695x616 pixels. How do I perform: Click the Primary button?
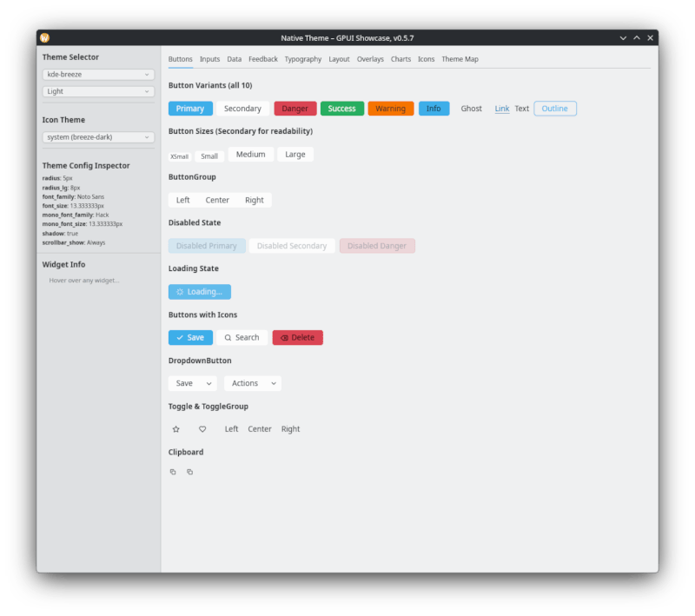[x=190, y=109]
